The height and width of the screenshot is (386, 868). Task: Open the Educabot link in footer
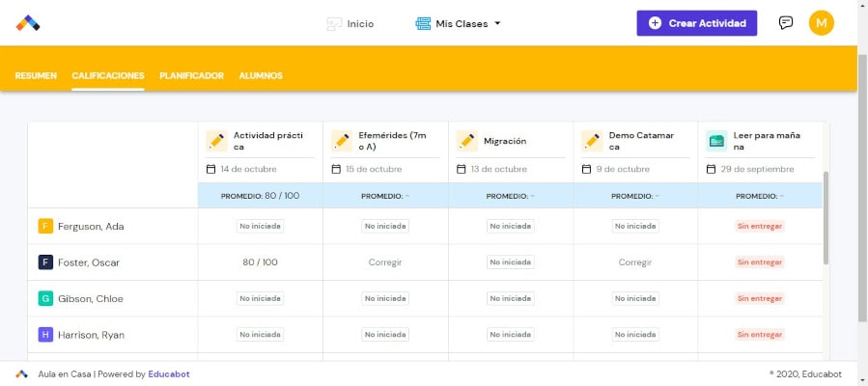click(x=167, y=374)
